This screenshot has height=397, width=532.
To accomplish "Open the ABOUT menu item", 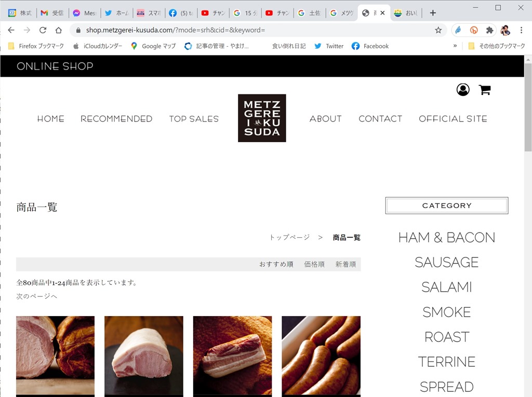I will pyautogui.click(x=326, y=119).
